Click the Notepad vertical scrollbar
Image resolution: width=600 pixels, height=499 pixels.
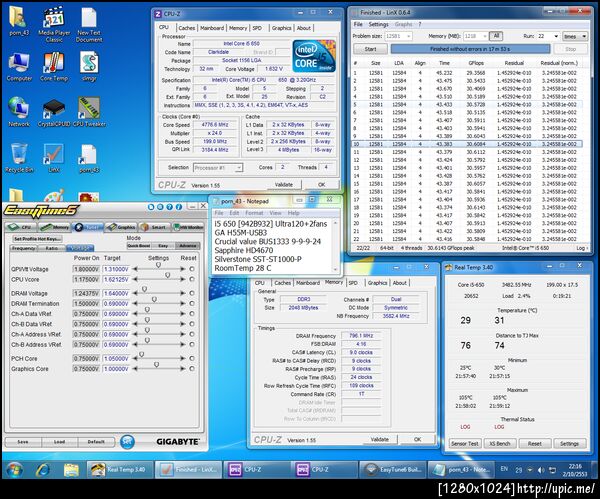pyautogui.click(x=336, y=246)
